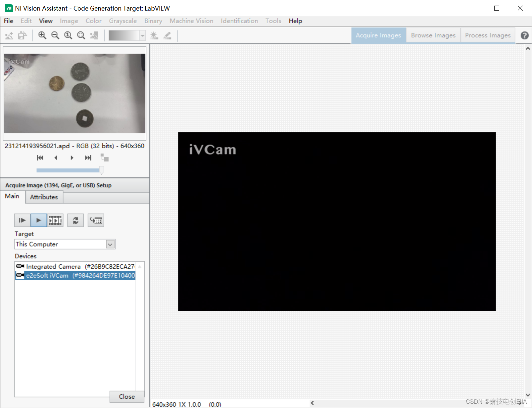
Task: Select e2eSoft iVCam device
Action: click(x=75, y=275)
